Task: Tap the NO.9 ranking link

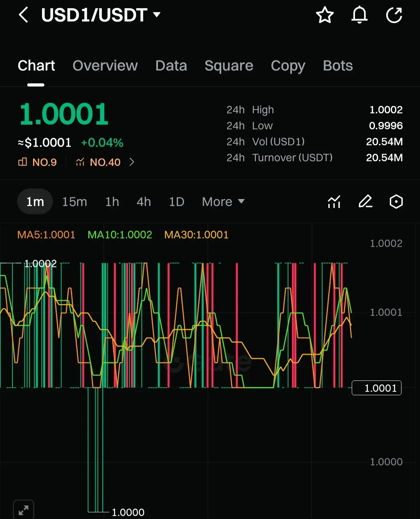Action: [x=38, y=162]
